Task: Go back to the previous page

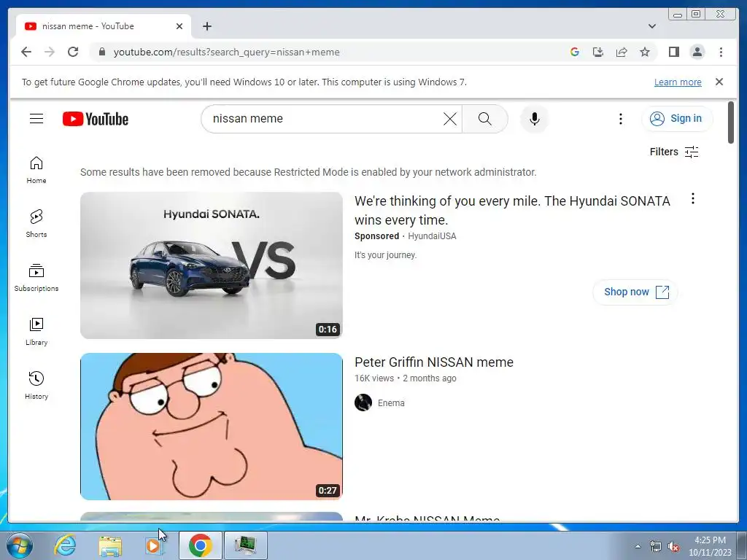Action: click(x=26, y=52)
